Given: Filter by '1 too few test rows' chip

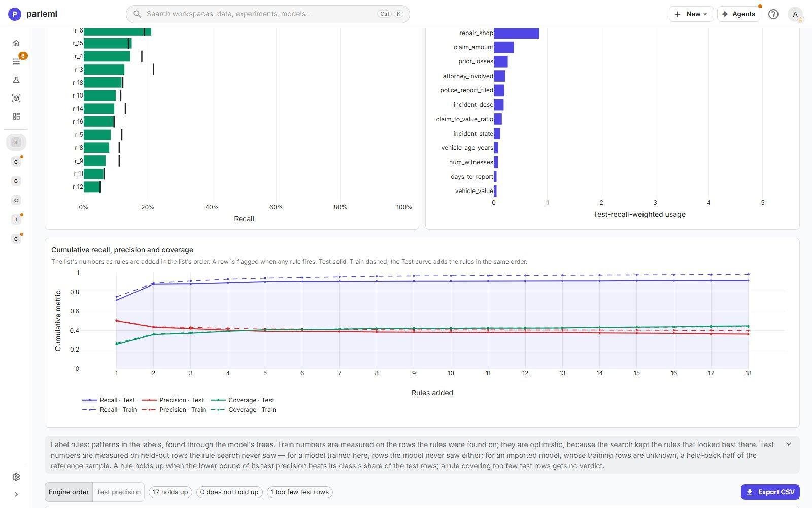Looking at the screenshot, I should [300, 492].
